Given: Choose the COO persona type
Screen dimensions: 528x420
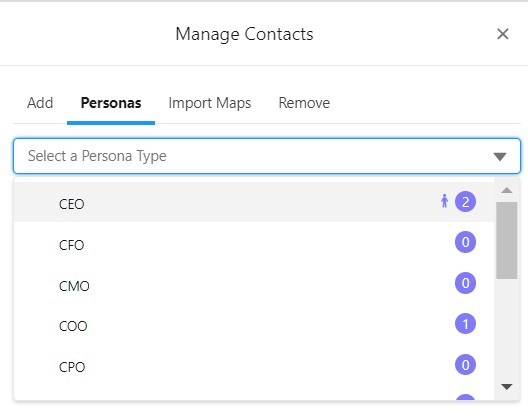Looking at the screenshot, I should coord(254,324).
